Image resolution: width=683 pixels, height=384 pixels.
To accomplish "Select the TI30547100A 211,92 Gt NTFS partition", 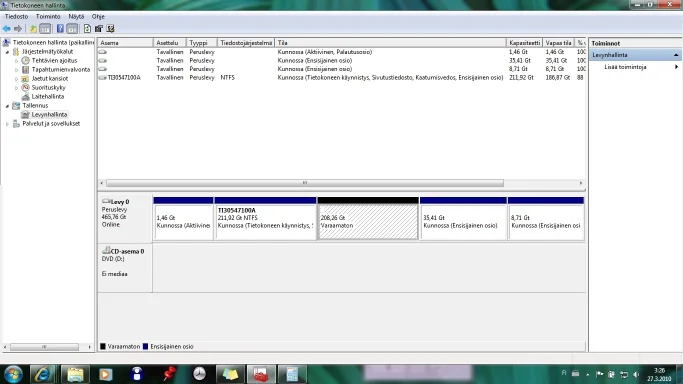I will tap(265, 219).
